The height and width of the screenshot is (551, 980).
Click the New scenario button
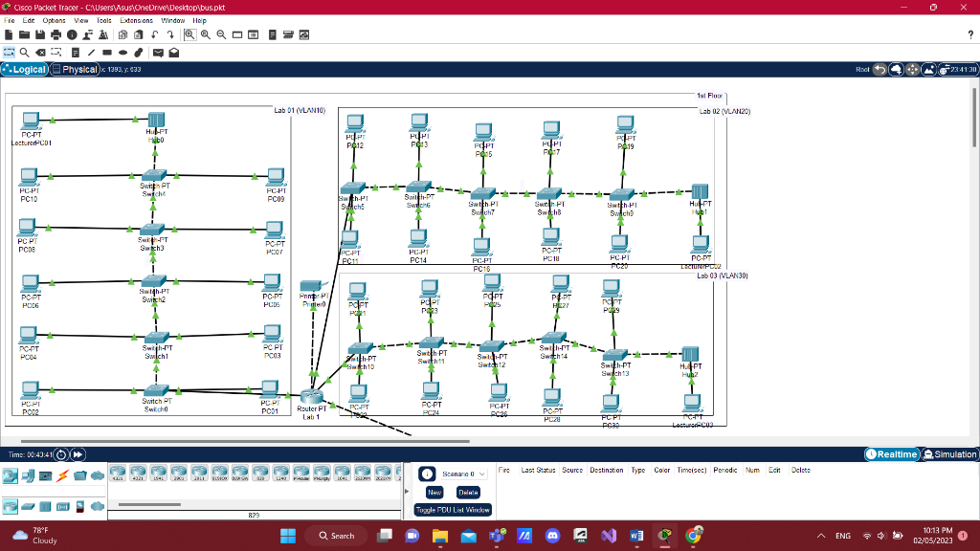[x=434, y=493]
